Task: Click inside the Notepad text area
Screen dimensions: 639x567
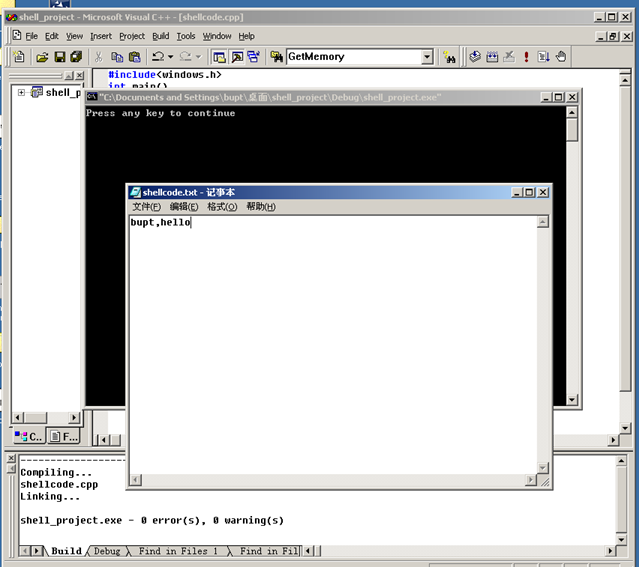Action: [x=330, y=340]
